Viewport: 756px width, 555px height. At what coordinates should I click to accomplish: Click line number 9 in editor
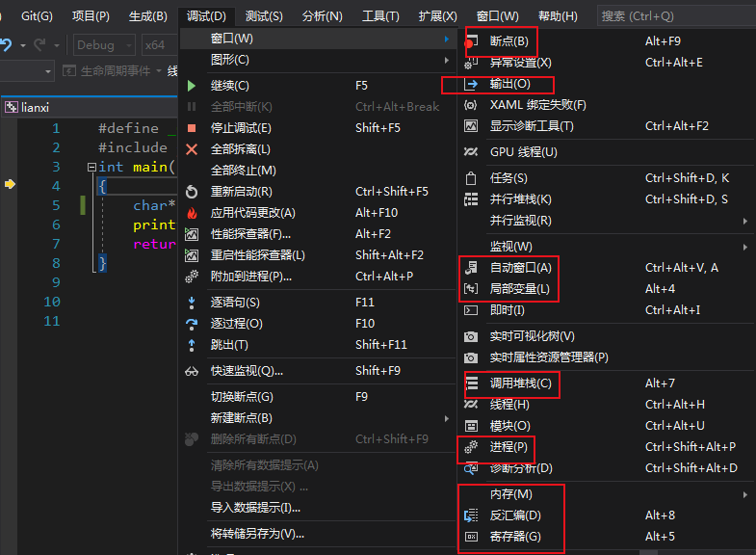click(x=56, y=283)
